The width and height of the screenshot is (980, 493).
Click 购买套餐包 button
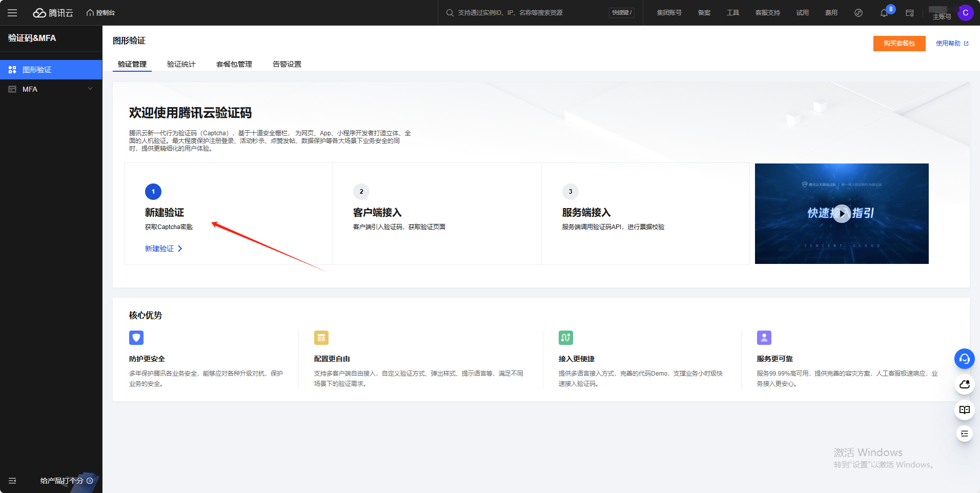pos(900,44)
